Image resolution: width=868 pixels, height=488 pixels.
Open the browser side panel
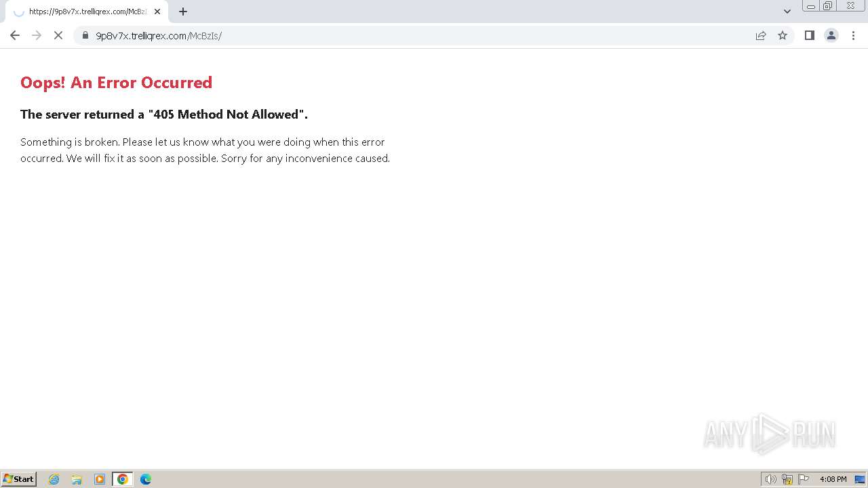[x=809, y=35]
